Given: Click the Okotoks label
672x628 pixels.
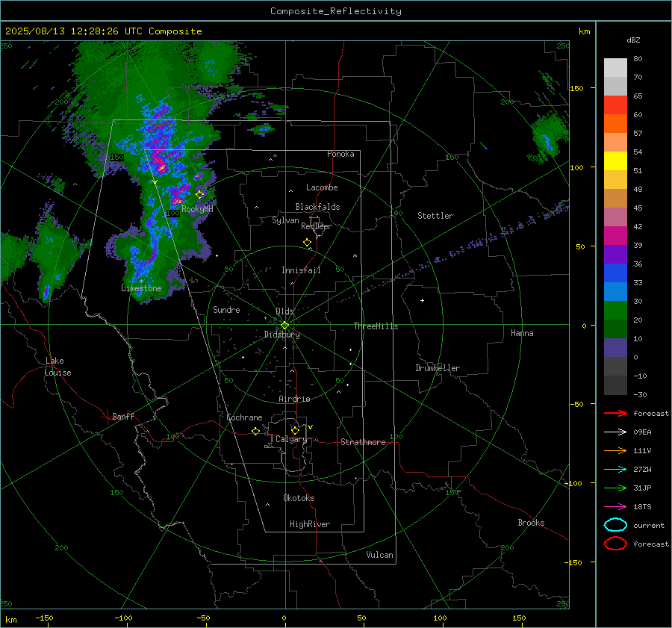Looking at the screenshot, I should coord(299,498).
